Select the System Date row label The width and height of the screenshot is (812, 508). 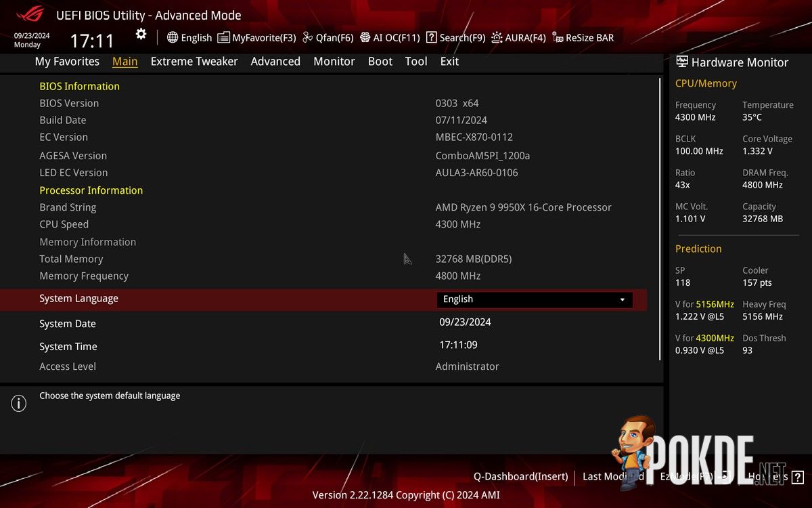[x=68, y=324]
